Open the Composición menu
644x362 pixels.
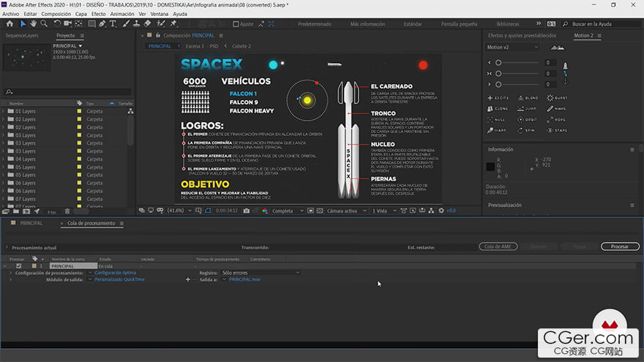tap(56, 14)
